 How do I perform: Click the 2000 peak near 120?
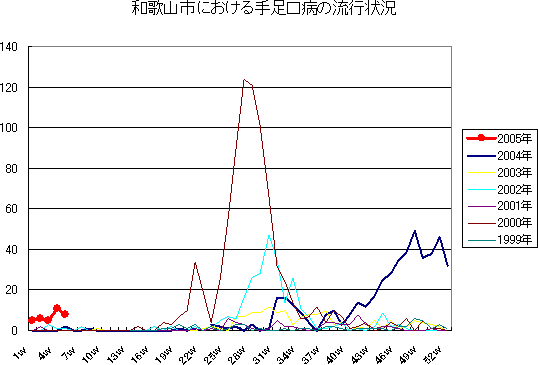point(244,80)
